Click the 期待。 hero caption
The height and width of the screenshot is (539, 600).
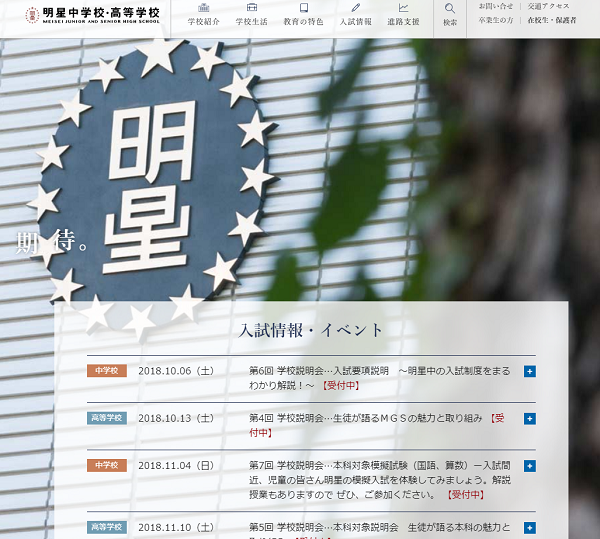pos(51,242)
